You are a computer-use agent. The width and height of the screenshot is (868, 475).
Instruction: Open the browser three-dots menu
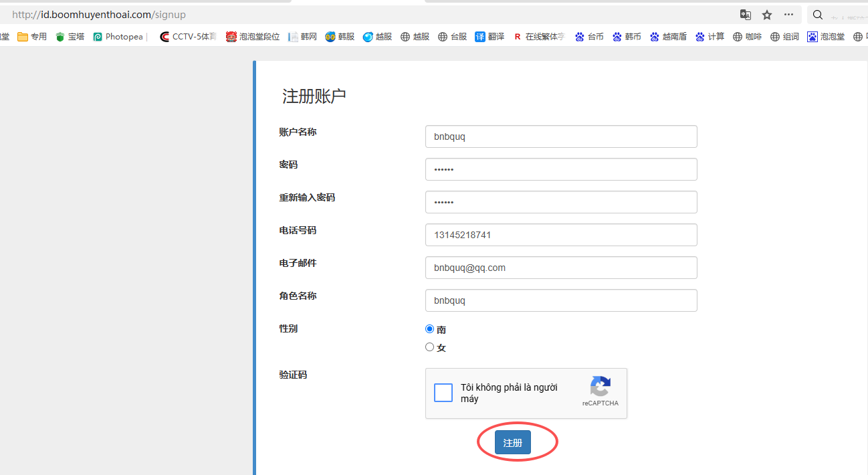click(789, 15)
